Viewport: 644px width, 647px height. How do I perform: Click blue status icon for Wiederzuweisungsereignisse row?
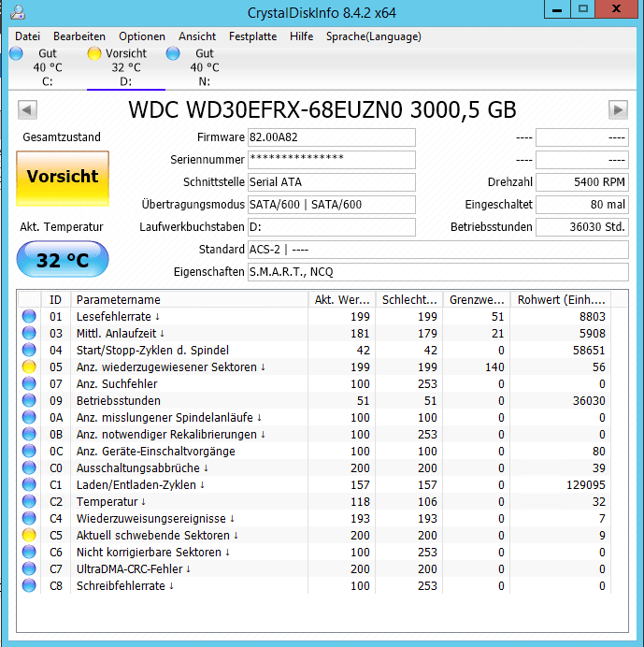(29, 519)
